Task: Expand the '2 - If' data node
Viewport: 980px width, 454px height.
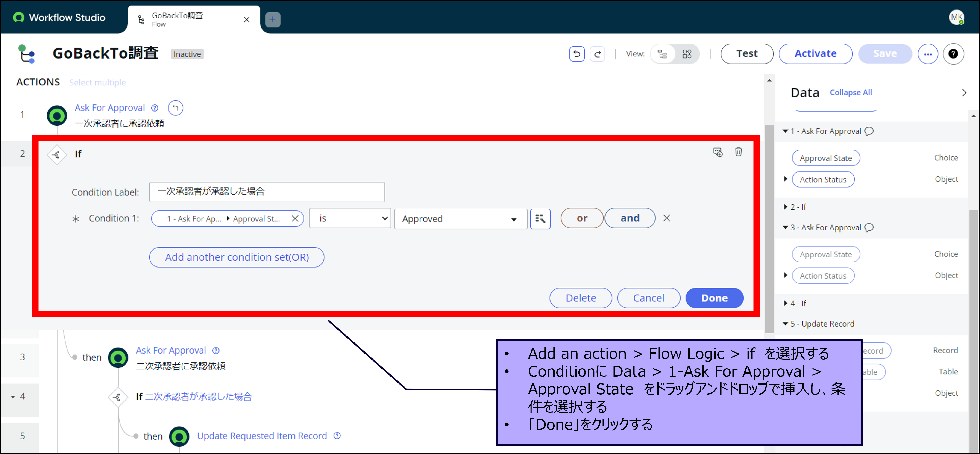Action: pos(786,207)
